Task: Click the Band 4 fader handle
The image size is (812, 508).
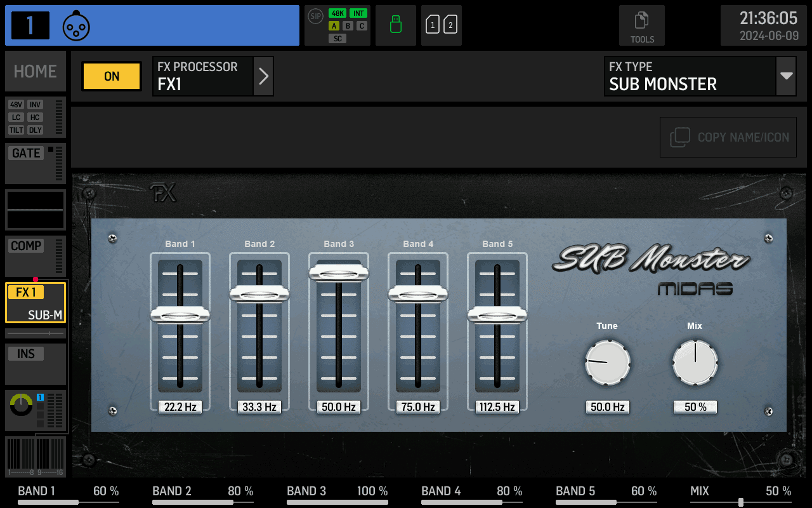Action: tap(418, 294)
